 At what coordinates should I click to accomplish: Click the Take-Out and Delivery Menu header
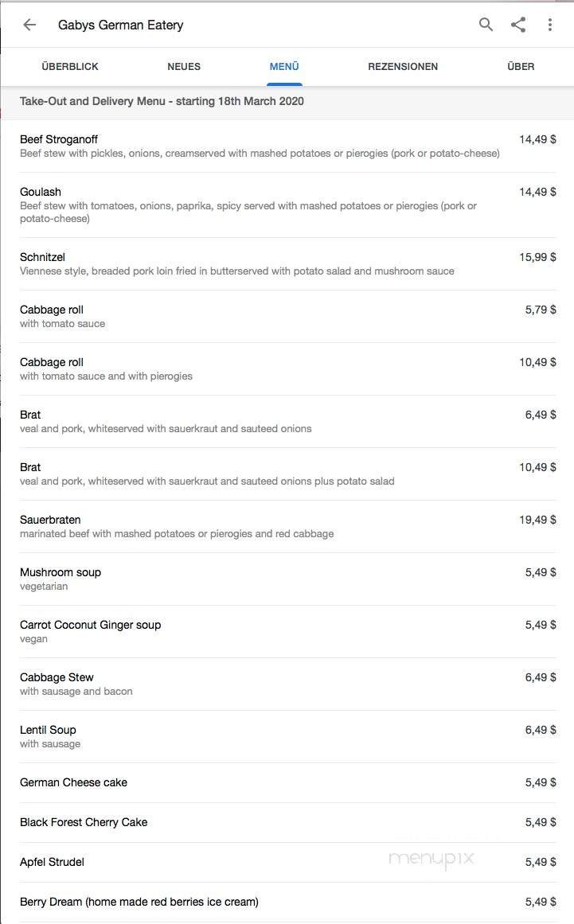click(162, 101)
